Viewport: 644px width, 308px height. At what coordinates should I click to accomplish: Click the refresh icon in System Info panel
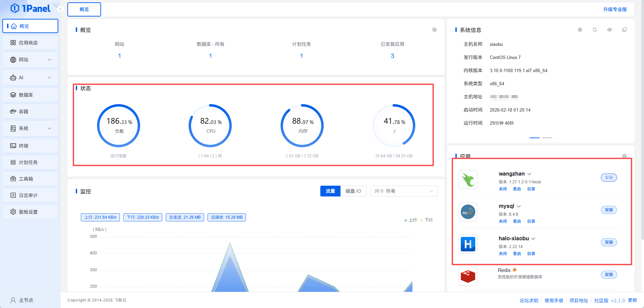595,30
